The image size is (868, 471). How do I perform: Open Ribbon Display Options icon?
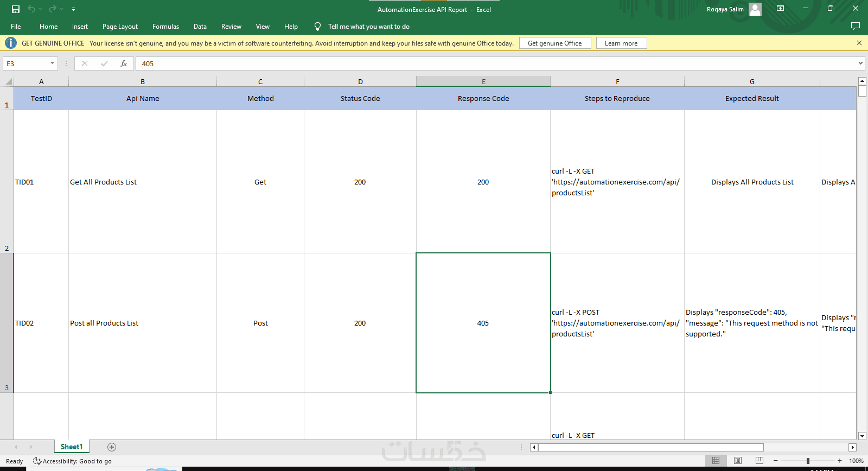tap(780, 9)
